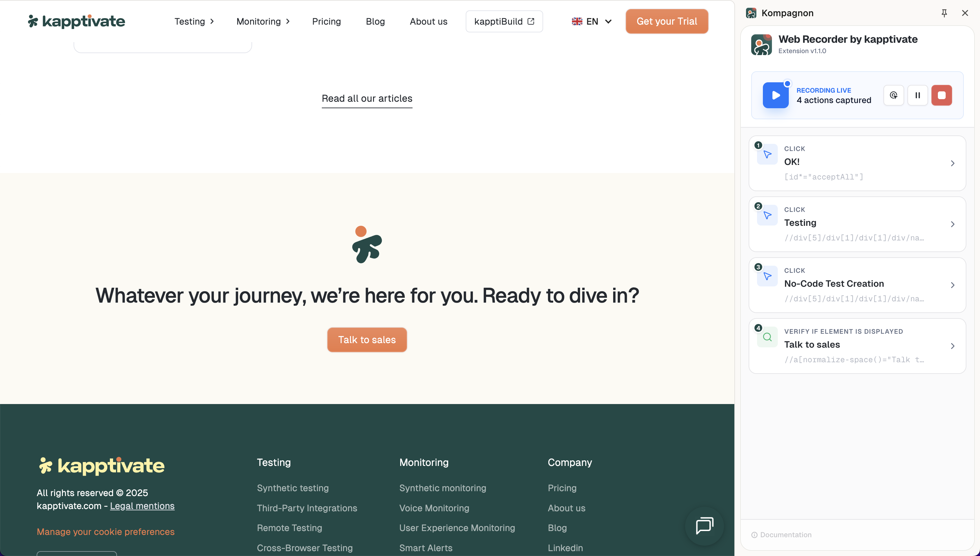Click the kapptivate logo in header
980x556 pixels.
pos(76,21)
